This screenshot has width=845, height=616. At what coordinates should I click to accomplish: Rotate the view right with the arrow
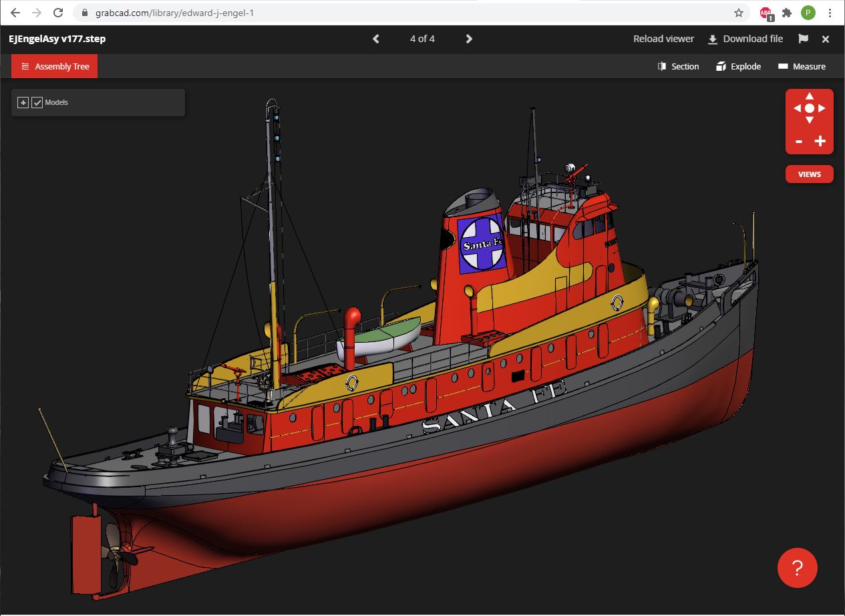(x=822, y=108)
